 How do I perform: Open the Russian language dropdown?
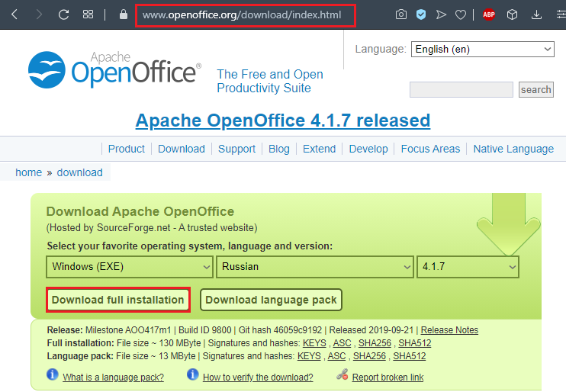pyautogui.click(x=315, y=267)
